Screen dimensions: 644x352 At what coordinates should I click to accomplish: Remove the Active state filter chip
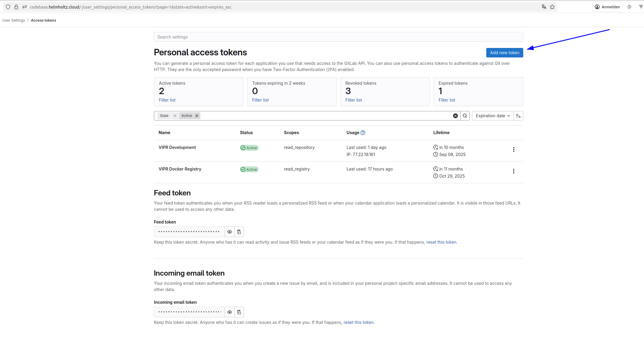coord(197,116)
